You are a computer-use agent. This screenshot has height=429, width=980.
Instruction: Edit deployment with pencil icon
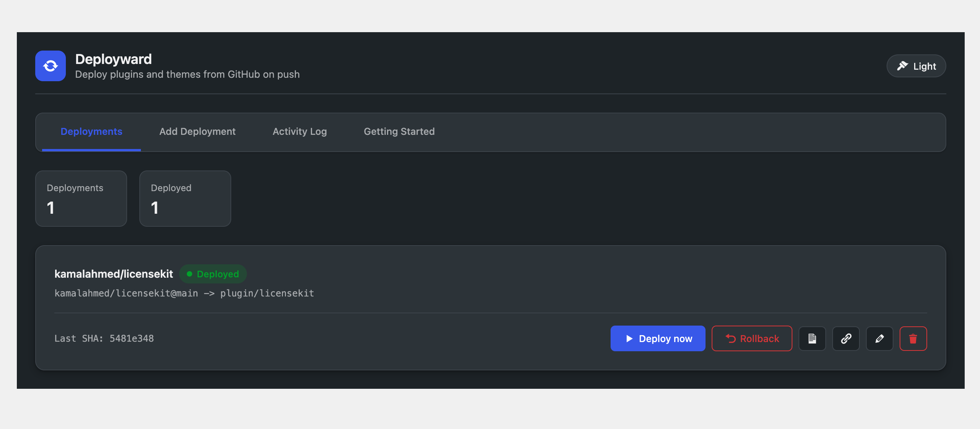point(880,338)
